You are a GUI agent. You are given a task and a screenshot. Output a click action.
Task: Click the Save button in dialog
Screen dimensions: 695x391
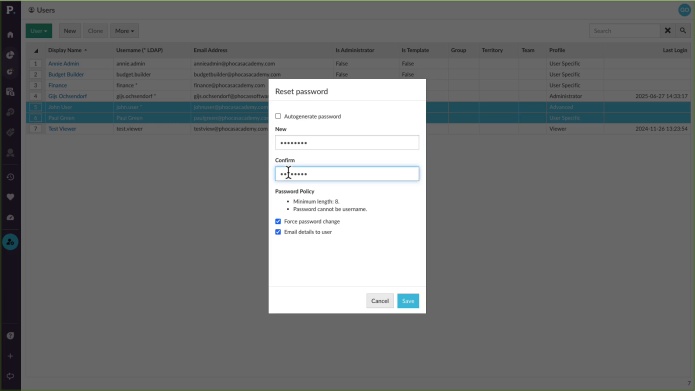[x=408, y=301]
